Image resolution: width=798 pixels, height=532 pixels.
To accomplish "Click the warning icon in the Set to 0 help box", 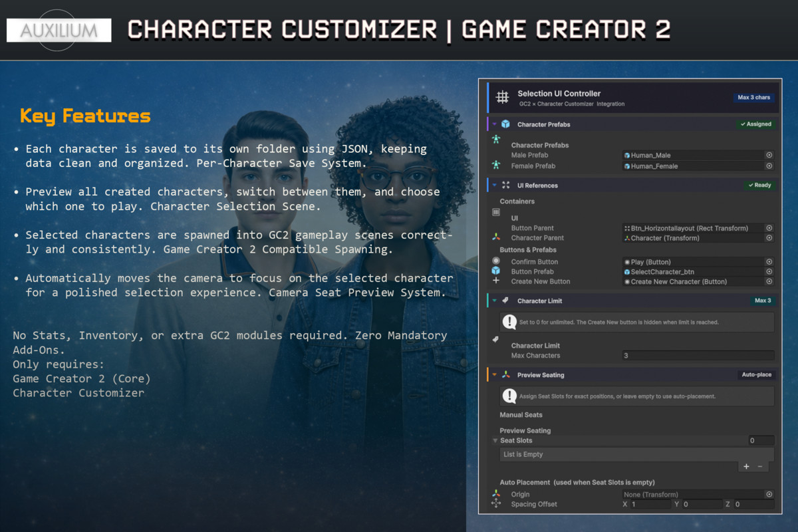I will click(x=509, y=323).
